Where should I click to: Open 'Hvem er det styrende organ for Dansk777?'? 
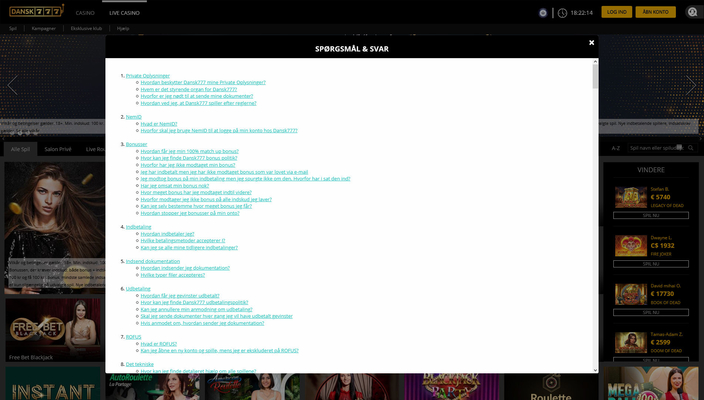[x=189, y=89]
